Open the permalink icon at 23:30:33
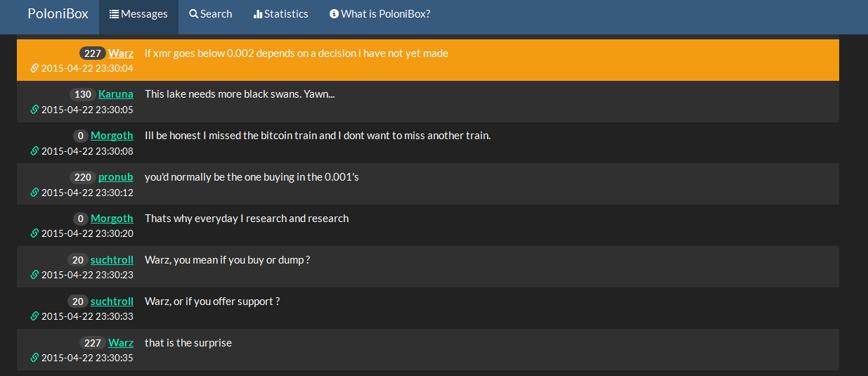 click(x=34, y=316)
